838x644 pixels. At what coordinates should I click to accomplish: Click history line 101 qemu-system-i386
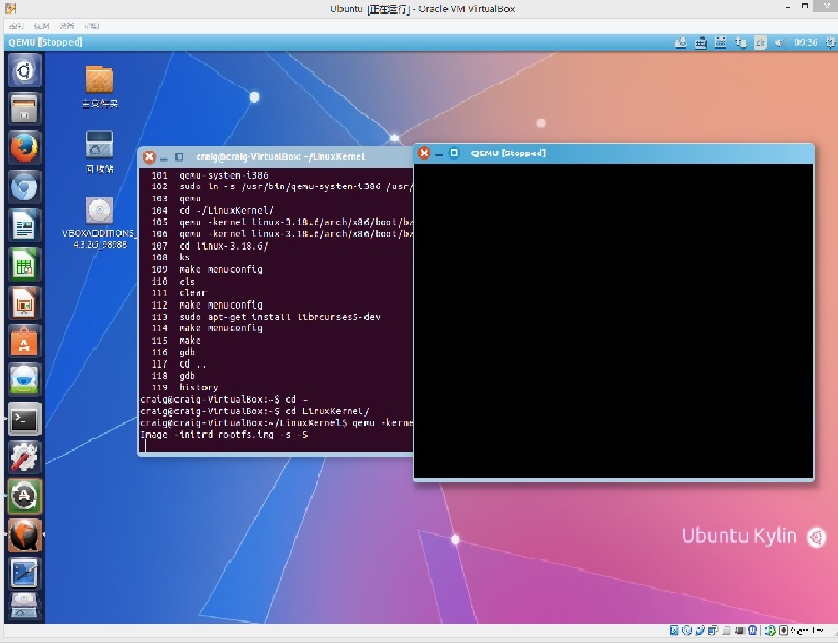click(x=210, y=175)
